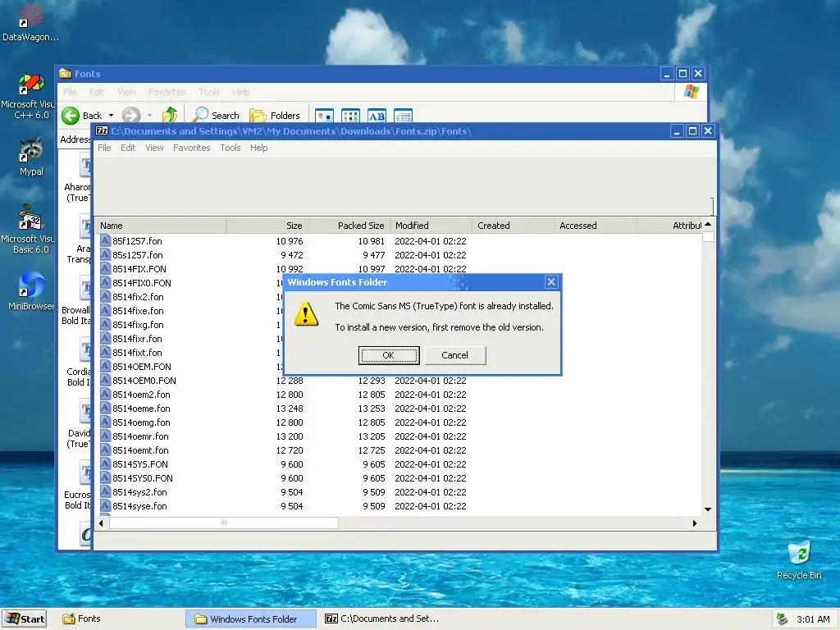The width and height of the screenshot is (840, 630).
Task: Select 8514OEM0.FON file icon
Action: (x=105, y=381)
